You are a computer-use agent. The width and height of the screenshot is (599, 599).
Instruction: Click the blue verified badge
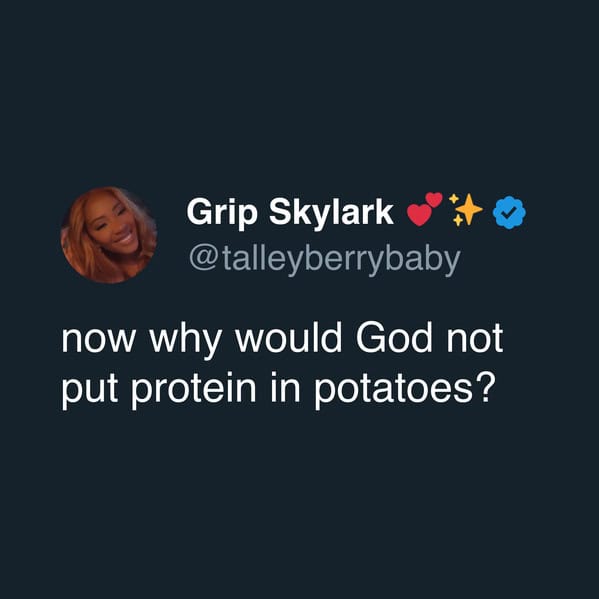pos(509,212)
